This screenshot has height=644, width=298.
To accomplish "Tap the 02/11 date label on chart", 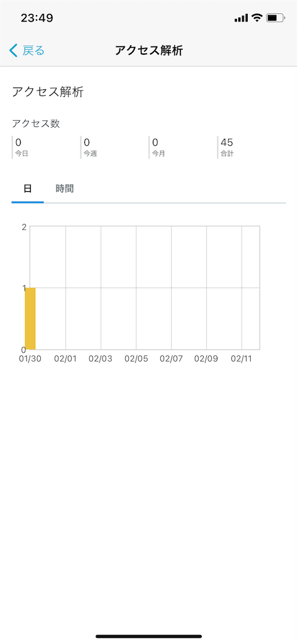I will pos(241,358).
